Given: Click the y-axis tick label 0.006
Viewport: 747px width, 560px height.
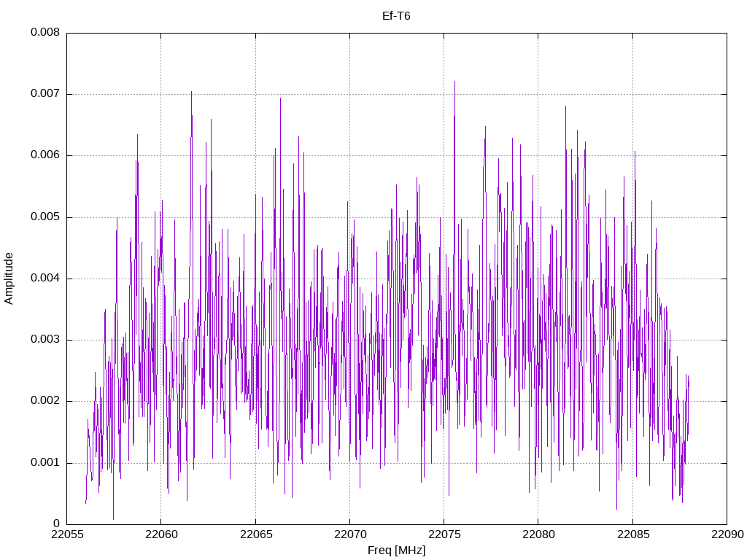Looking at the screenshot, I should [x=45, y=155].
